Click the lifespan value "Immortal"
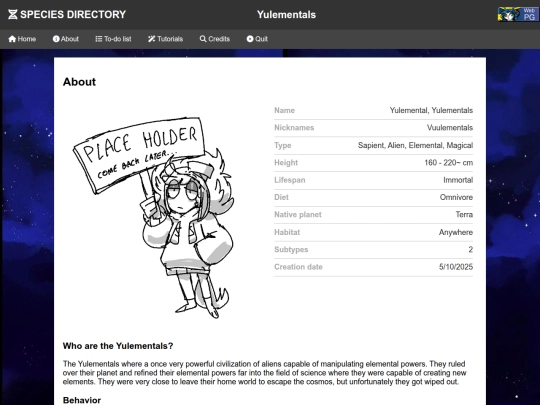540x405 pixels. click(x=458, y=180)
